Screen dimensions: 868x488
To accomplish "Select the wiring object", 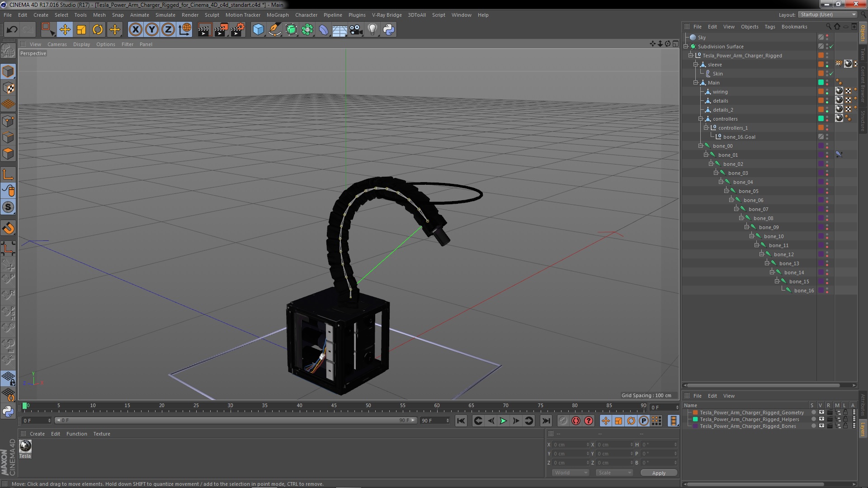I will [x=720, y=92].
